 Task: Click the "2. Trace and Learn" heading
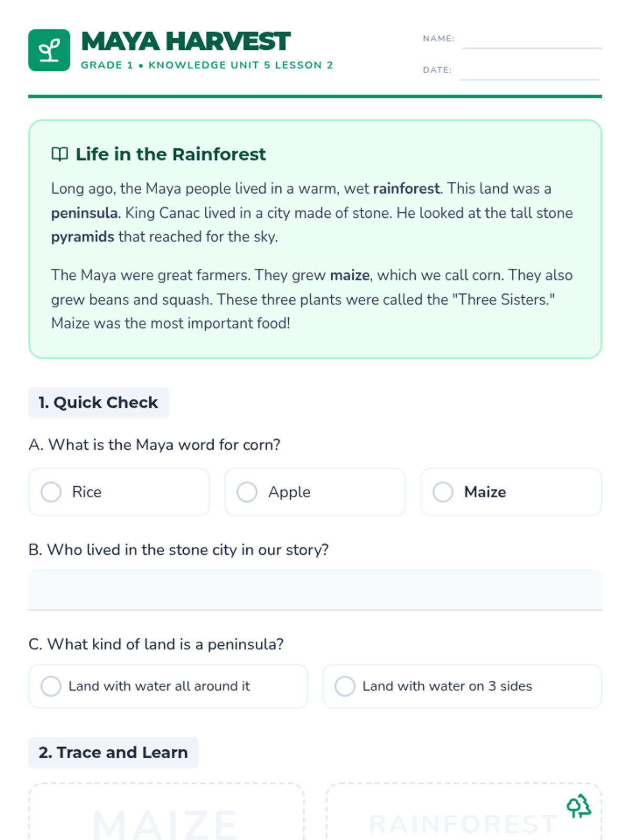pos(113,752)
